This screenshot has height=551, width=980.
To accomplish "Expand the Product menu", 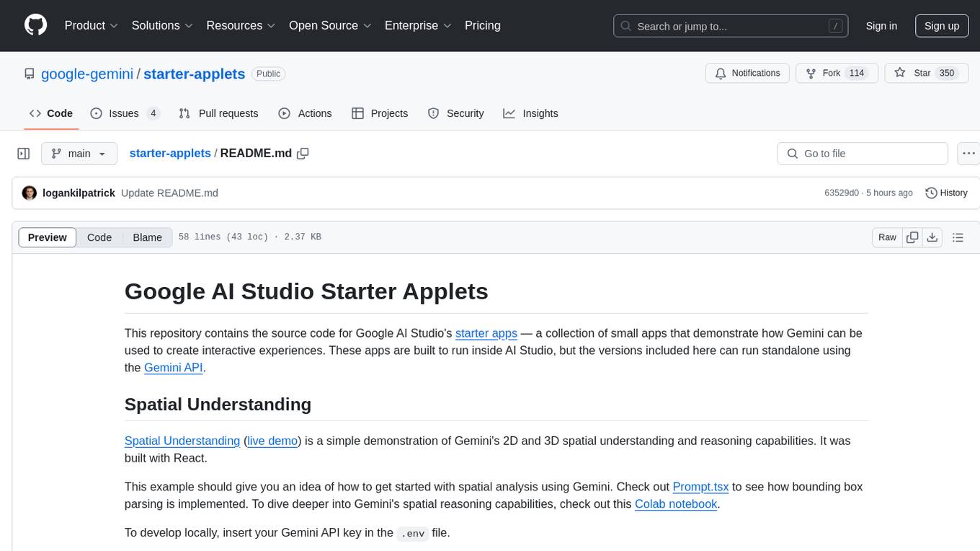I will click(92, 25).
